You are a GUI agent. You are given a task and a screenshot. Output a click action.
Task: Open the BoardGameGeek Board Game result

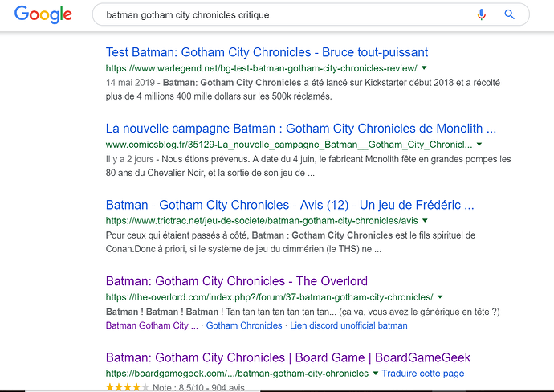click(x=287, y=357)
